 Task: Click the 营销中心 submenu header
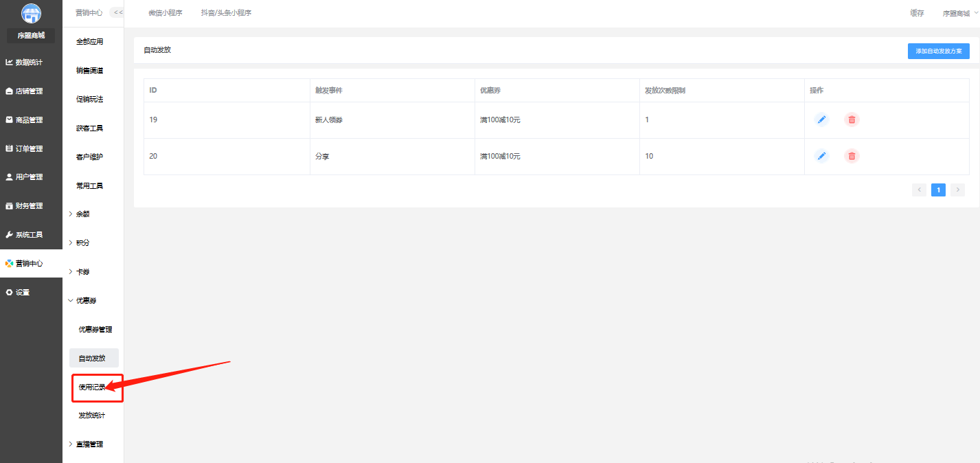pyautogui.click(x=89, y=13)
